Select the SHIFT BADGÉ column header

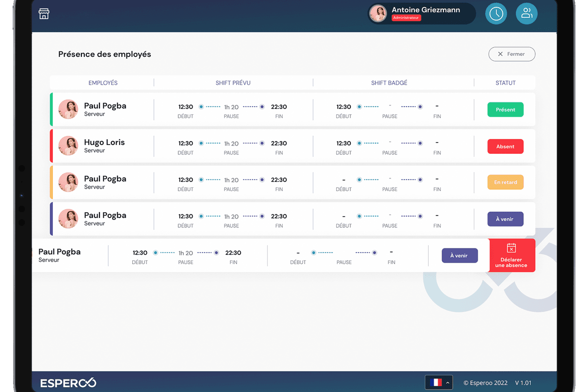click(x=389, y=82)
